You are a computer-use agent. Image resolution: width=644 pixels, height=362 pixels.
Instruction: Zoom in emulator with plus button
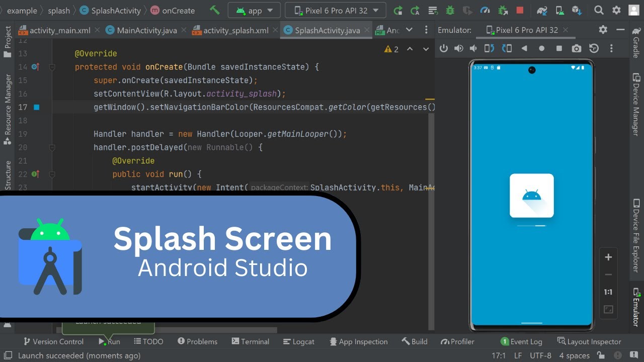coord(608,257)
